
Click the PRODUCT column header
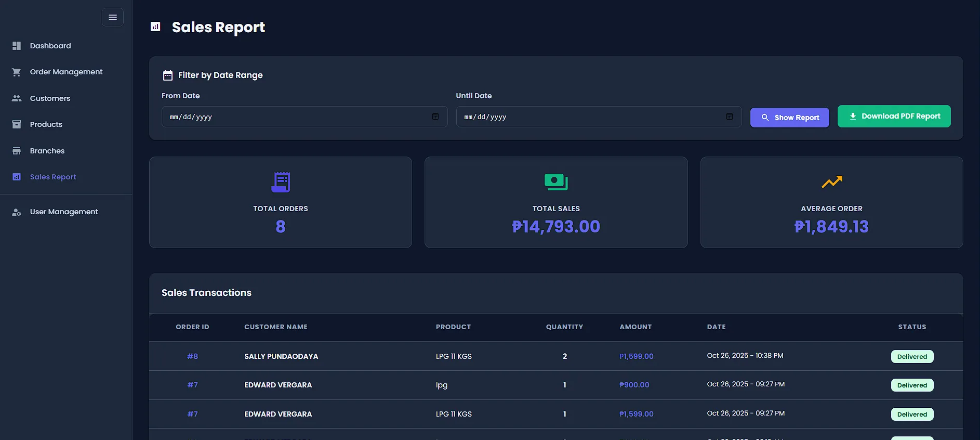tap(453, 327)
